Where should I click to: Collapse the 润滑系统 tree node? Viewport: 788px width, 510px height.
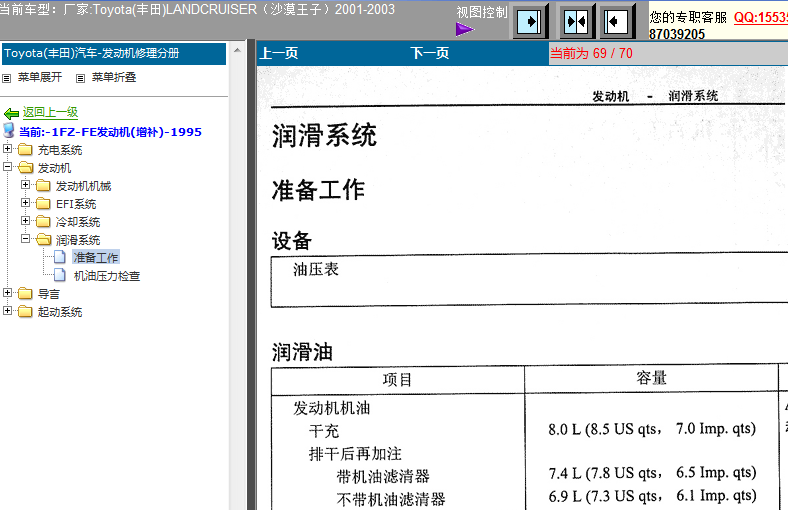pos(26,239)
